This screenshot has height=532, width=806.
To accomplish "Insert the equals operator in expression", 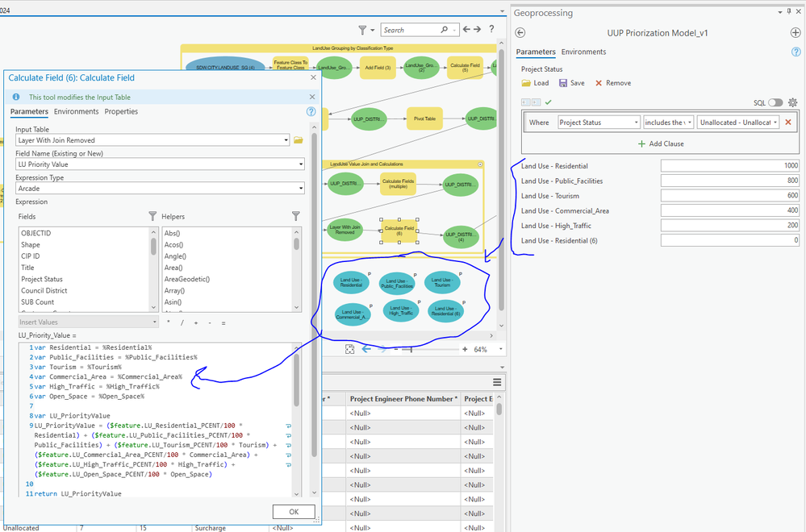I will pyautogui.click(x=223, y=322).
